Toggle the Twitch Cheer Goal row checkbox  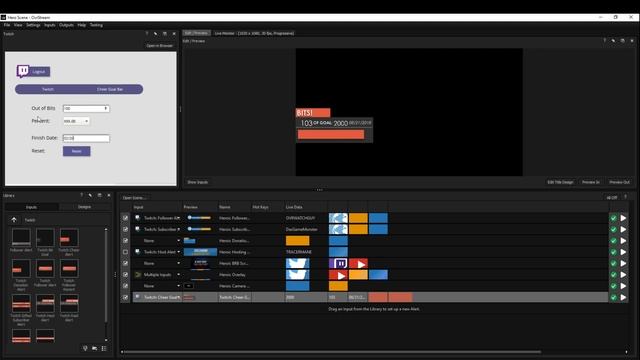pyautogui.click(x=125, y=298)
